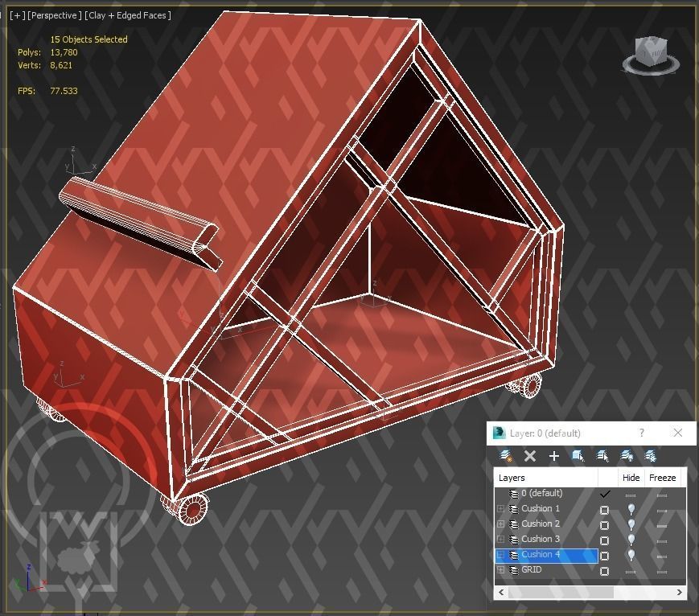This screenshot has width=699, height=616.
Task: Click 3ds Max logo in Layer dialog
Action: tap(500, 433)
